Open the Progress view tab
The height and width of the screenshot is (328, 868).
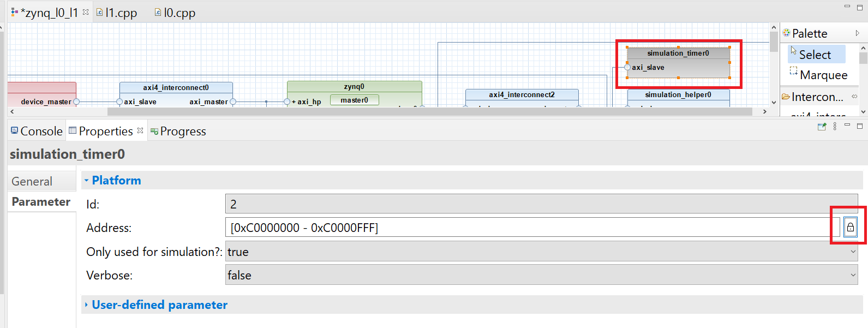(x=178, y=131)
